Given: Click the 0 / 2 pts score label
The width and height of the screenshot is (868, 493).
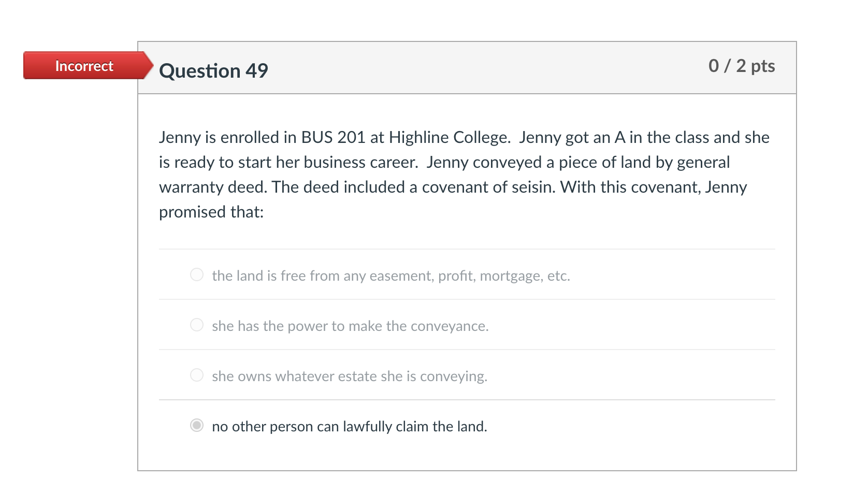Looking at the screenshot, I should click(x=742, y=66).
